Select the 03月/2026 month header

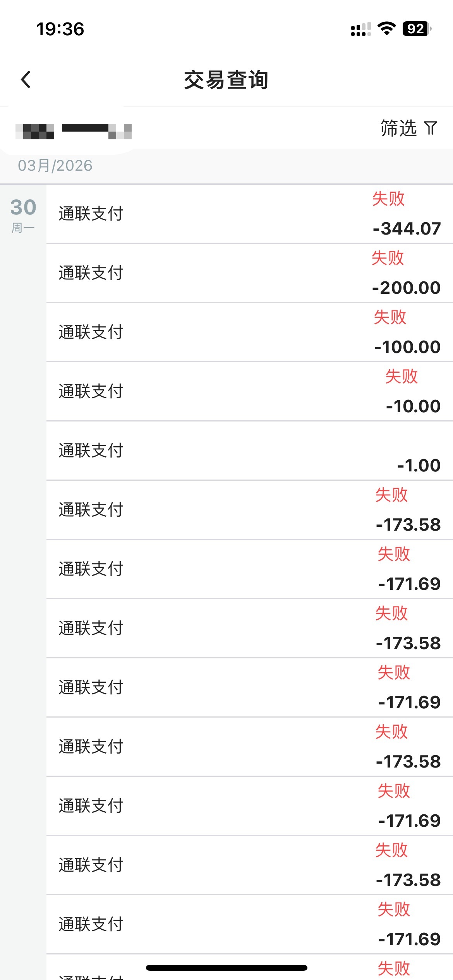point(55,166)
